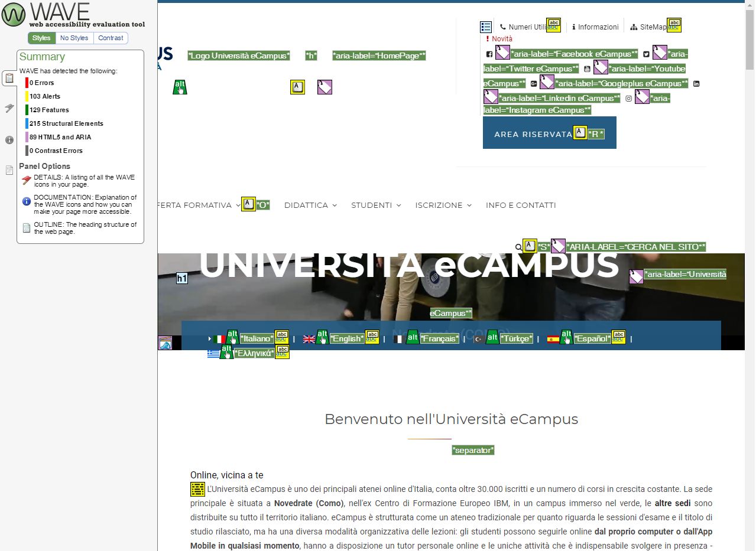Click ARIA tag icon beside Youtube eCampus label

click(601, 67)
